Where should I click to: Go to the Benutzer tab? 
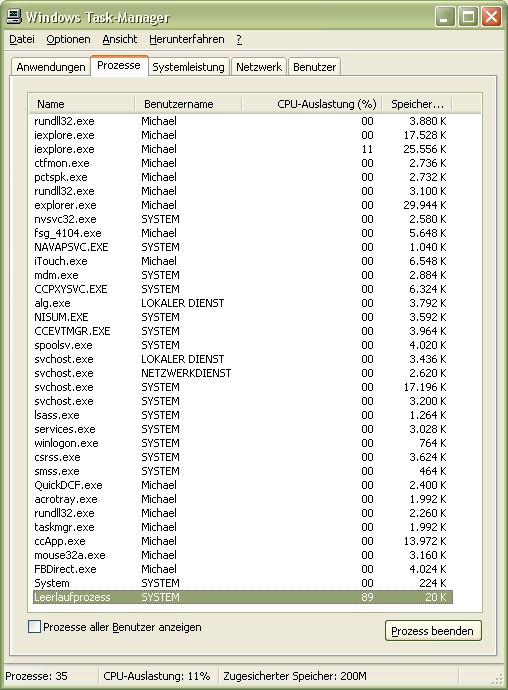314,67
